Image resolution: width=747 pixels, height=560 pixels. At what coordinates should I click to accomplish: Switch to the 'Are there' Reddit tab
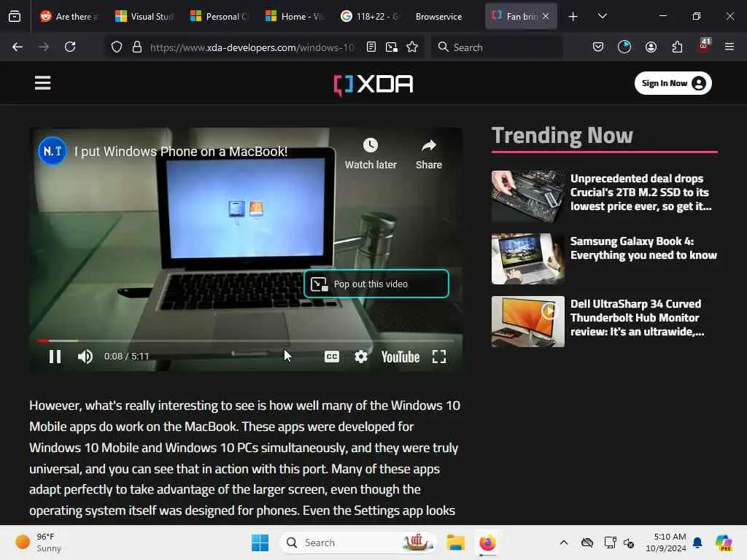pos(69,16)
